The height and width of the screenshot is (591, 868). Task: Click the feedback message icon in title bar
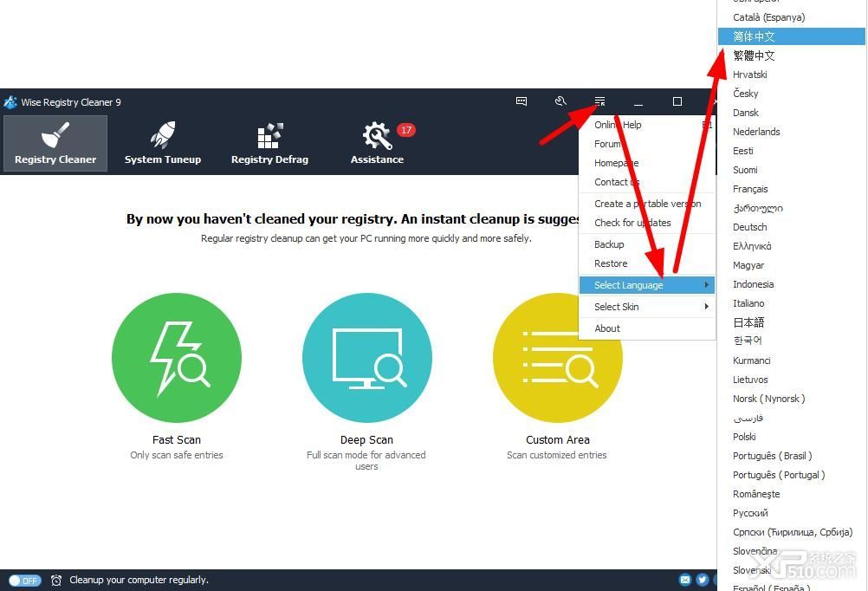point(521,101)
